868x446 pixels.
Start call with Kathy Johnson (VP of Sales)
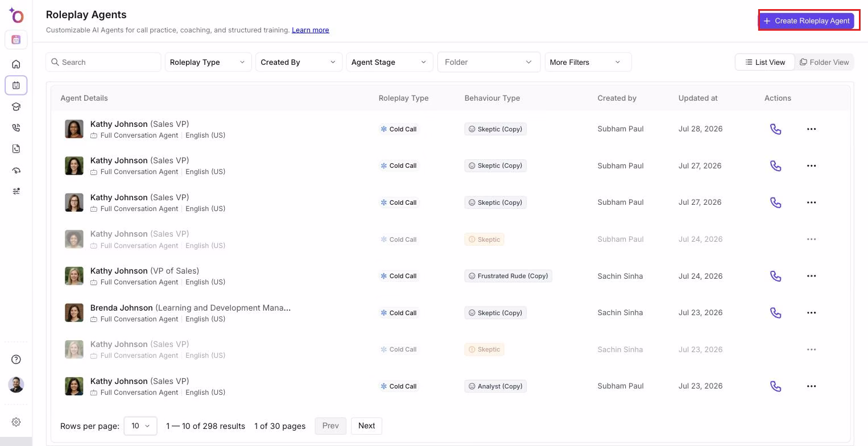(x=775, y=276)
